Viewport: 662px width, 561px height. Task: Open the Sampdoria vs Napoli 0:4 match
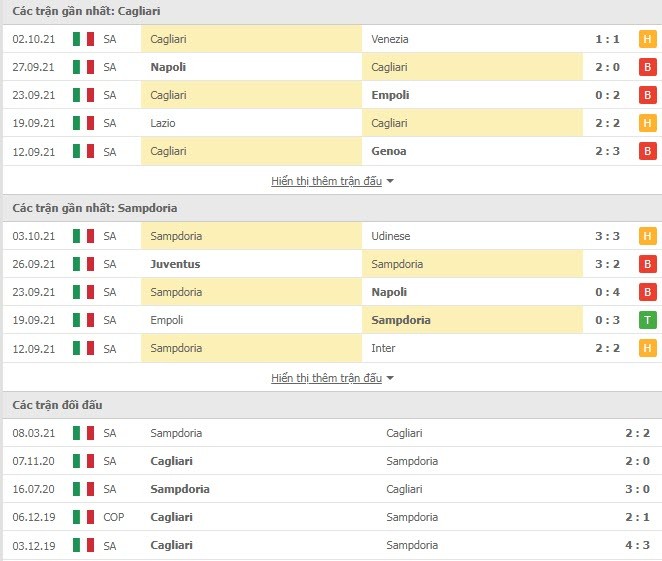[x=331, y=292]
